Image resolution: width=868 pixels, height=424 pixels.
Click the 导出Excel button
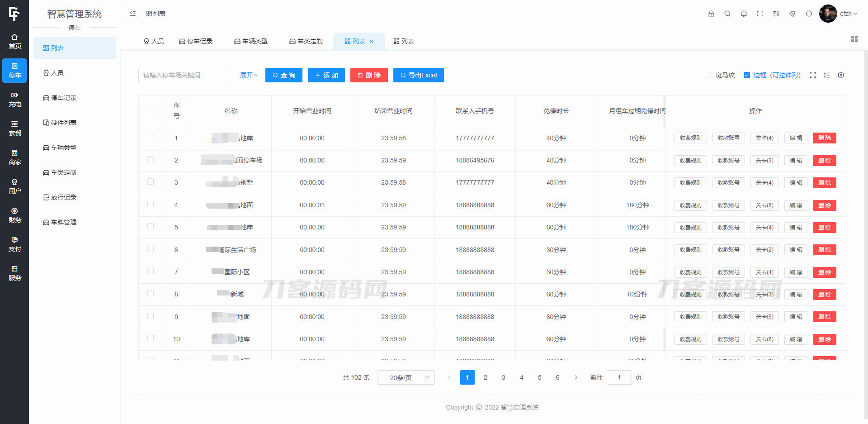(x=418, y=75)
